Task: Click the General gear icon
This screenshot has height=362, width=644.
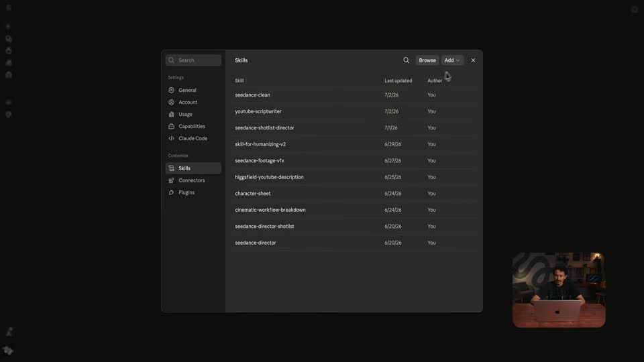Action: (x=171, y=90)
